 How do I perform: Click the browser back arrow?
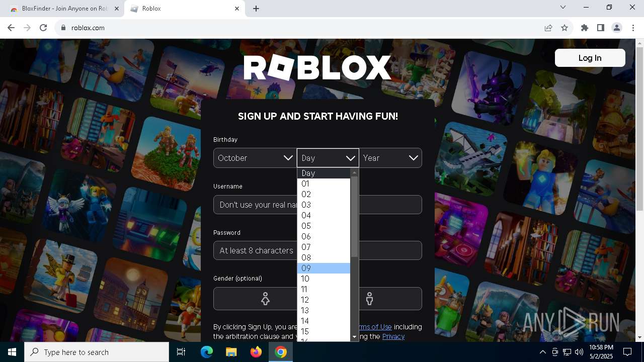11,28
